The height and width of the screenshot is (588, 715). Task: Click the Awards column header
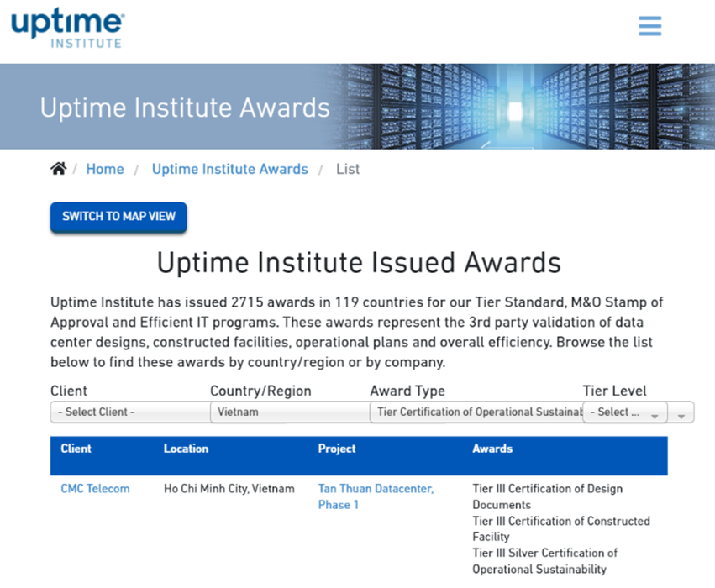492,449
